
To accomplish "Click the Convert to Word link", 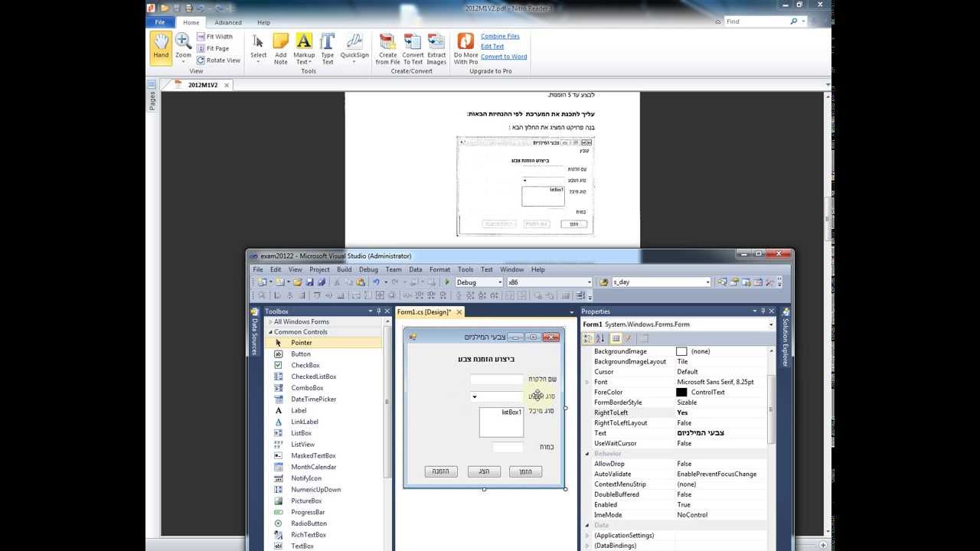I will click(504, 57).
